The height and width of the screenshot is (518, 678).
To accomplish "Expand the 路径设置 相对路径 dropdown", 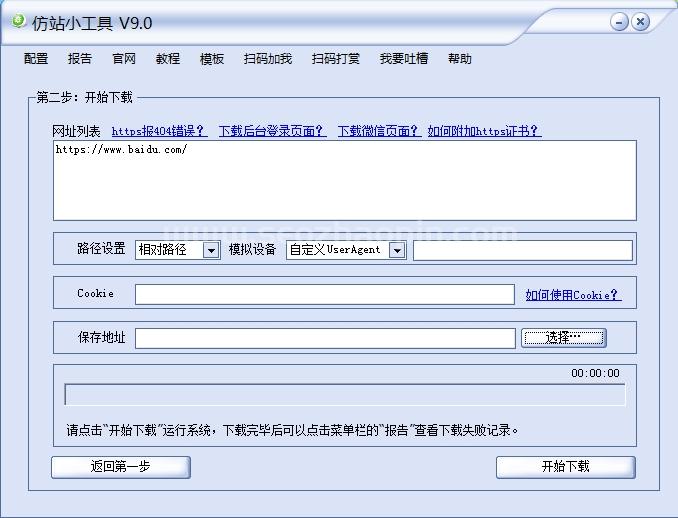I will 210,250.
